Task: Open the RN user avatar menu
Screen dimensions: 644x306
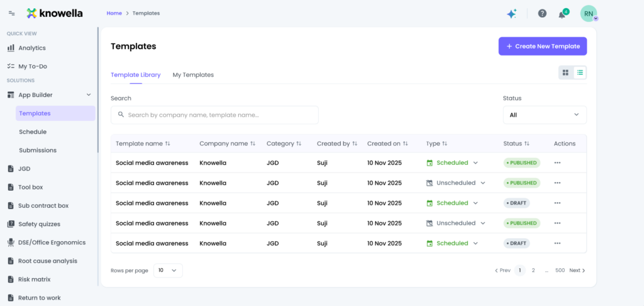Action: [x=588, y=13]
